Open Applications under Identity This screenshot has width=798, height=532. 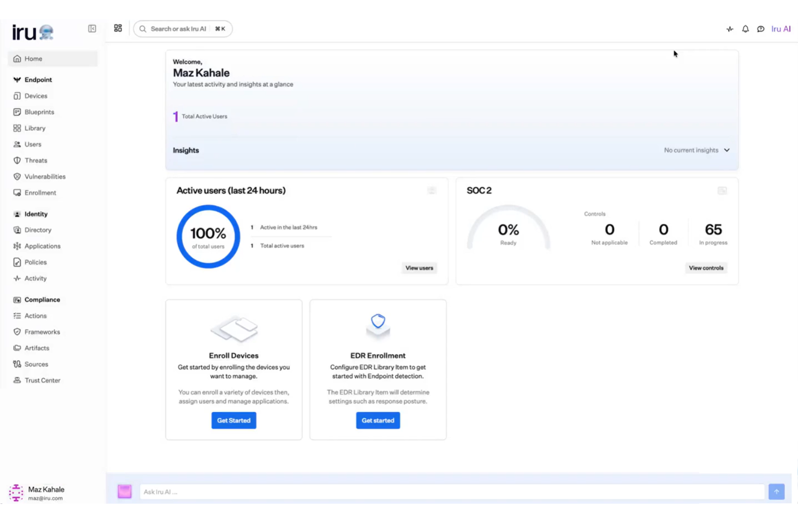43,246
